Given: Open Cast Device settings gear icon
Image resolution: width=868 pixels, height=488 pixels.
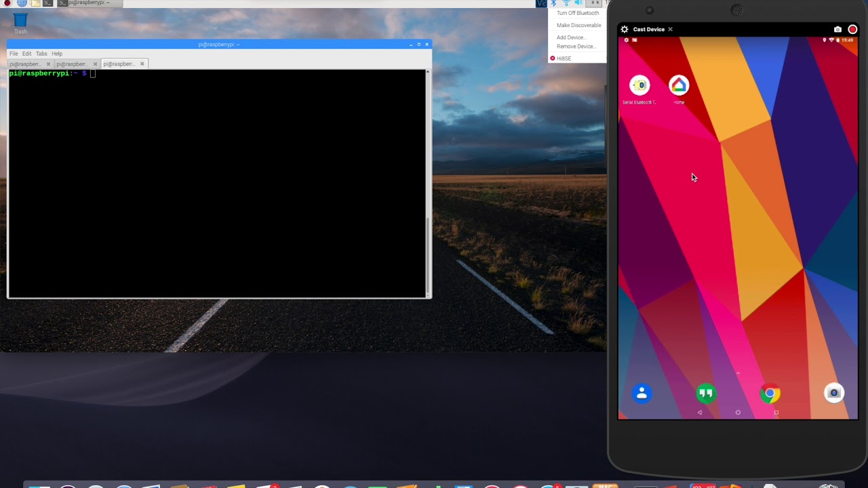Looking at the screenshot, I should tap(625, 29).
